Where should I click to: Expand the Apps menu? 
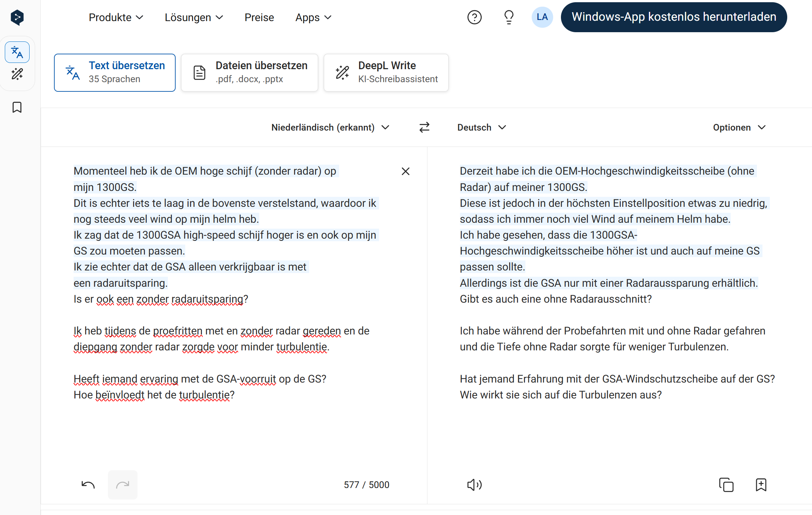pos(313,17)
